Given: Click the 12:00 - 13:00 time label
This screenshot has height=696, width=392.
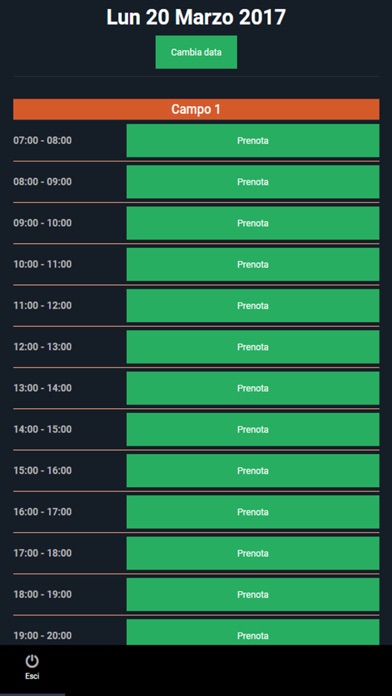Looking at the screenshot, I should pyautogui.click(x=43, y=347).
